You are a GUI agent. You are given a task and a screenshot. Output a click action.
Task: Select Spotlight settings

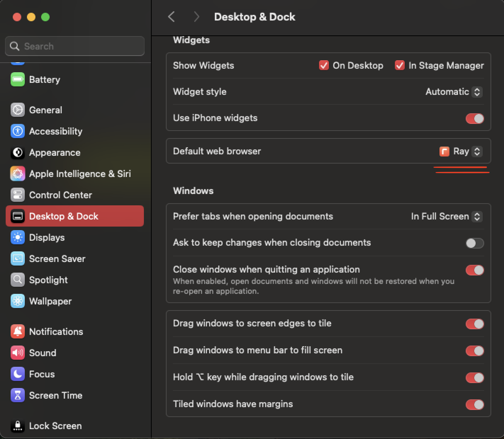pyautogui.click(x=75, y=280)
